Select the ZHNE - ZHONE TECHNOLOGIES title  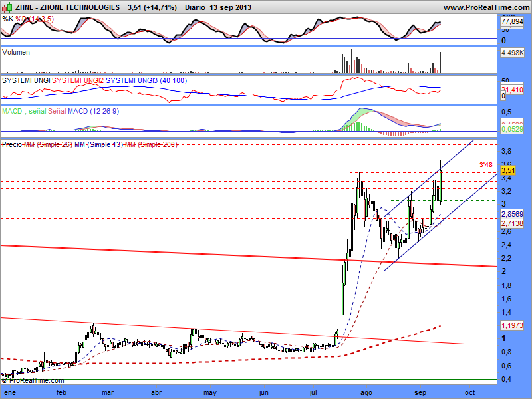pyautogui.click(x=68, y=7)
